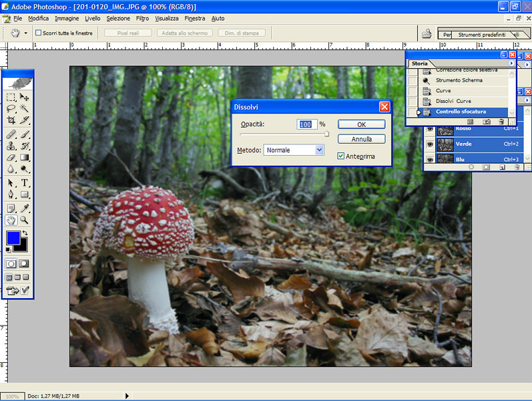Enable Scorri tutte le finestre checkbox
Viewport: 532px width, 401px height.
pyautogui.click(x=39, y=33)
